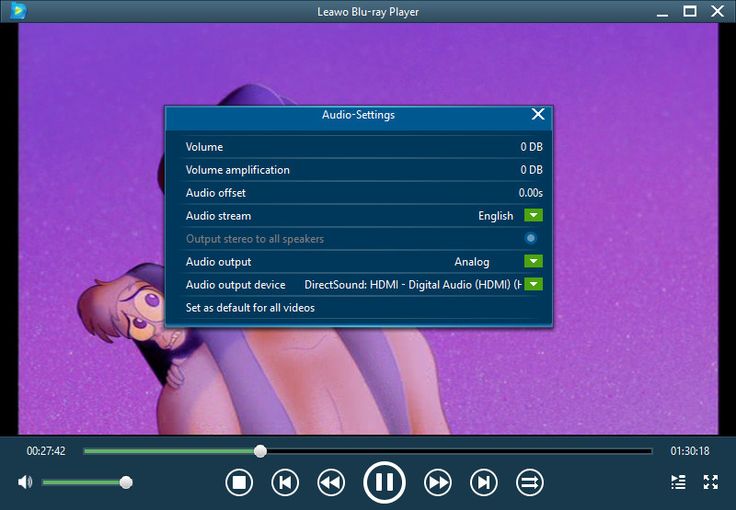Select the Volume amplification row

359,170
